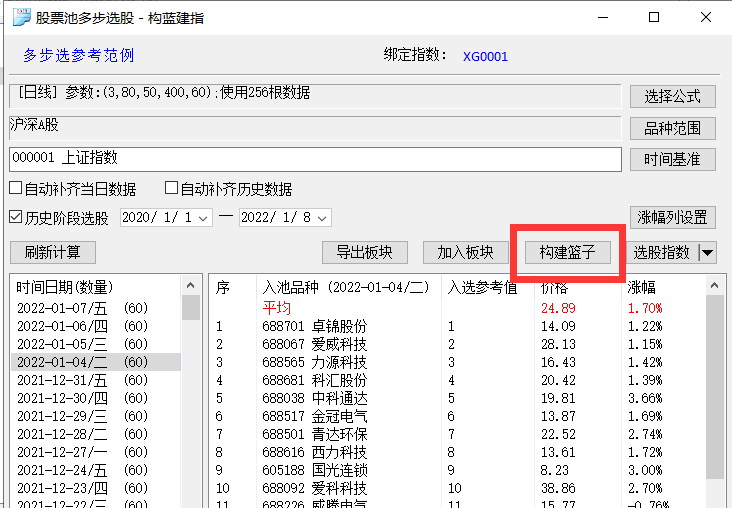The height and width of the screenshot is (508, 732).
Task: Select date 2021-12-31/五 in list
Action: tap(96, 380)
